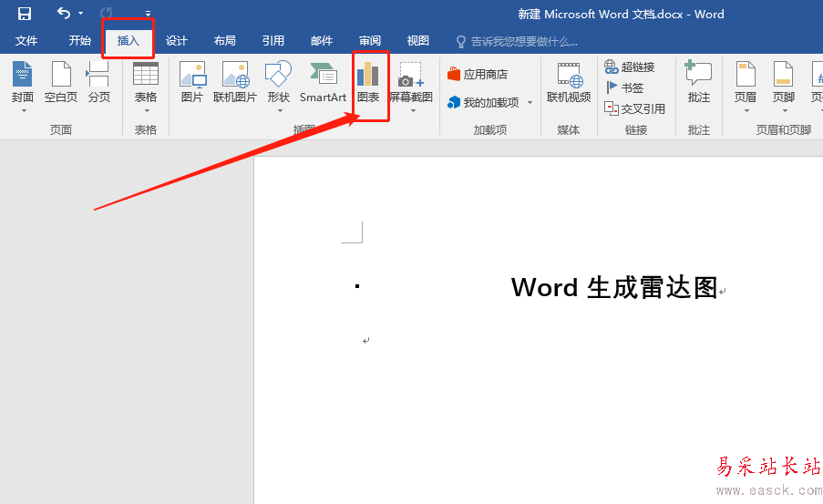
Task: Click the Save icon in quick access toolbar
Action: (24, 14)
